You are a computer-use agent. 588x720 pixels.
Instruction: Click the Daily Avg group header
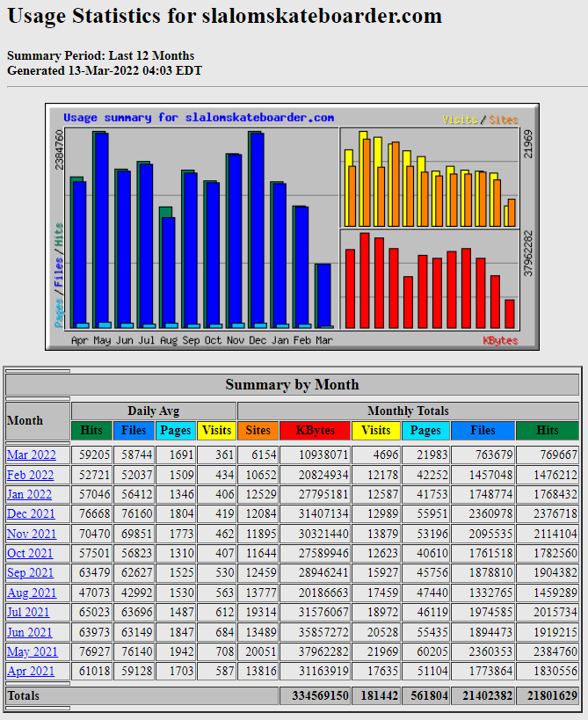[x=153, y=411]
